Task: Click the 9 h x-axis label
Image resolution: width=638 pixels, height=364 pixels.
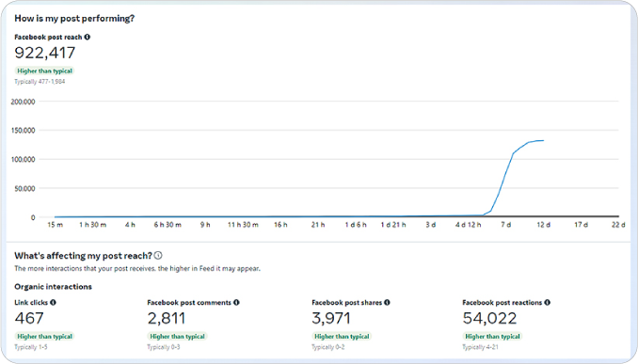Action: pos(205,225)
